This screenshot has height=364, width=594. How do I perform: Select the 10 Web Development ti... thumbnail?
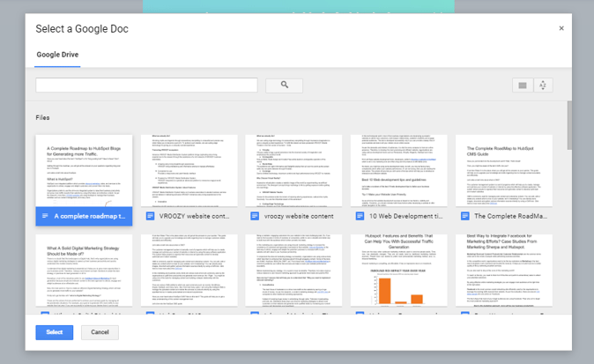point(399,170)
